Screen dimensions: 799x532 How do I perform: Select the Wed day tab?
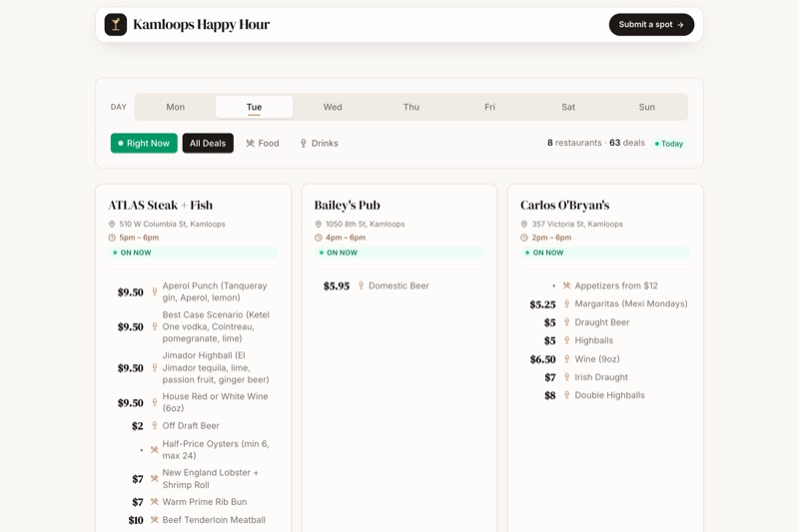click(333, 107)
